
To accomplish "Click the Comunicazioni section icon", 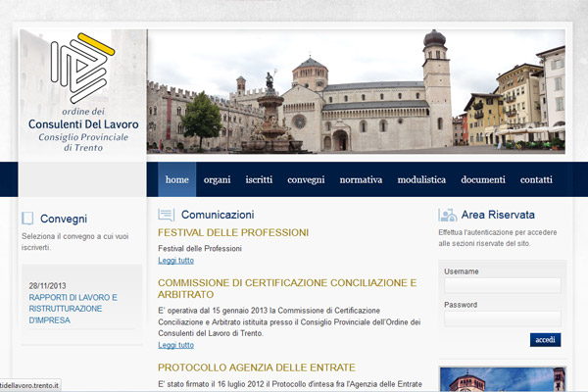I will point(167,215).
